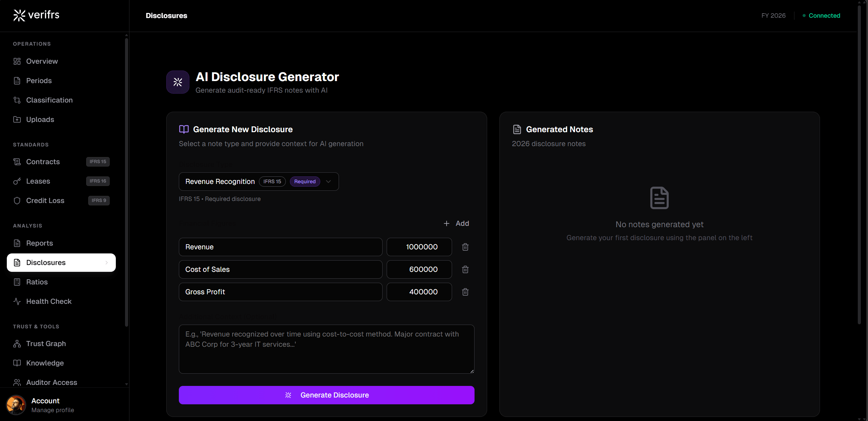Navigate to Leases IFRS 16

pos(38,181)
